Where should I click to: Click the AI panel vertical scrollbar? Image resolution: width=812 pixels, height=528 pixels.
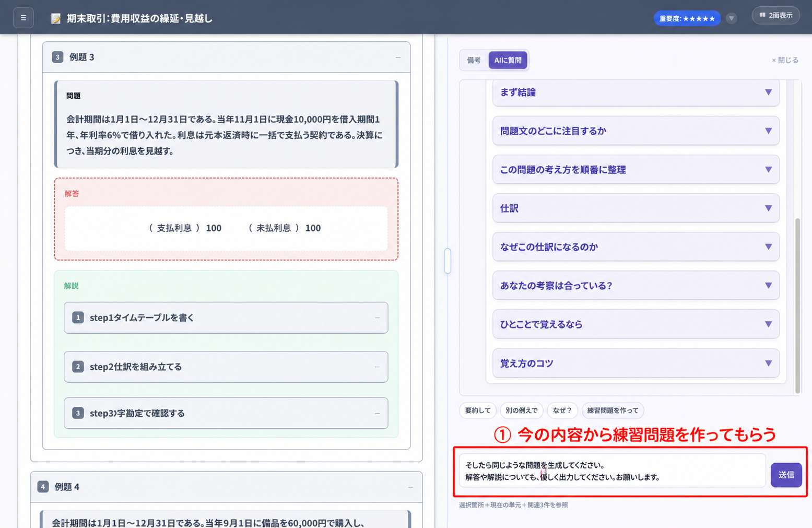click(x=797, y=306)
